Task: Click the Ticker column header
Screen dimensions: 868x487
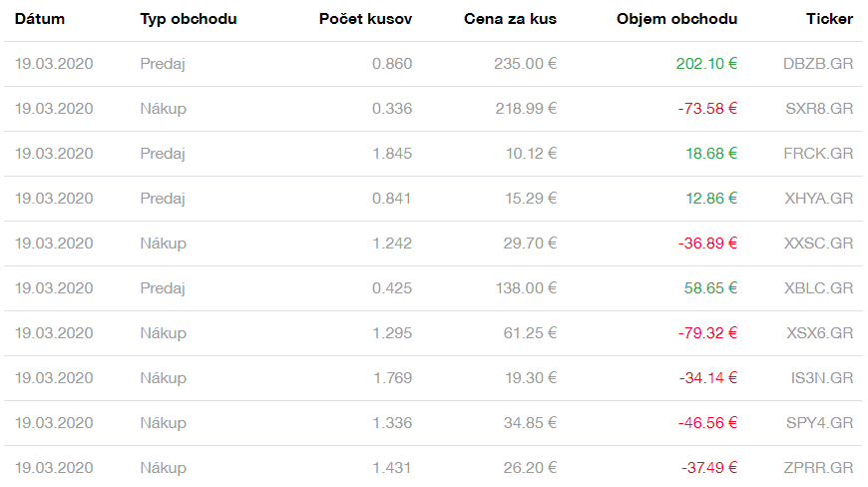Action: click(829, 19)
